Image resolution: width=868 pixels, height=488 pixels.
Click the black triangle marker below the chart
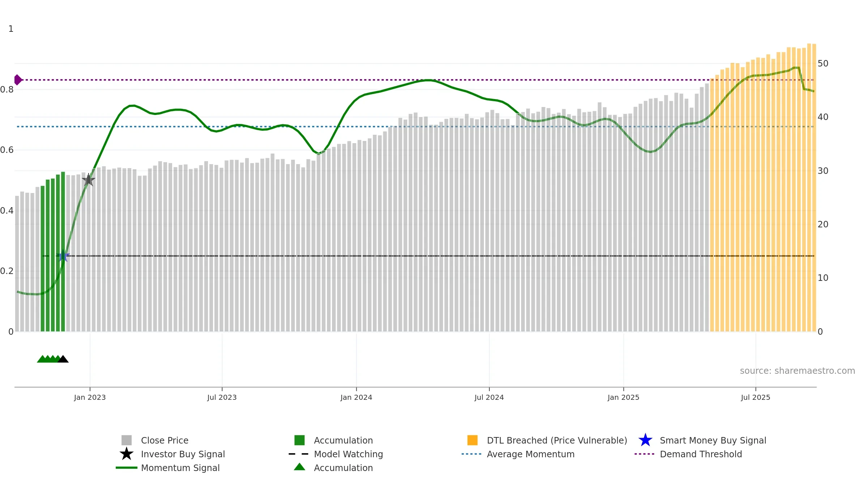pyautogui.click(x=63, y=359)
